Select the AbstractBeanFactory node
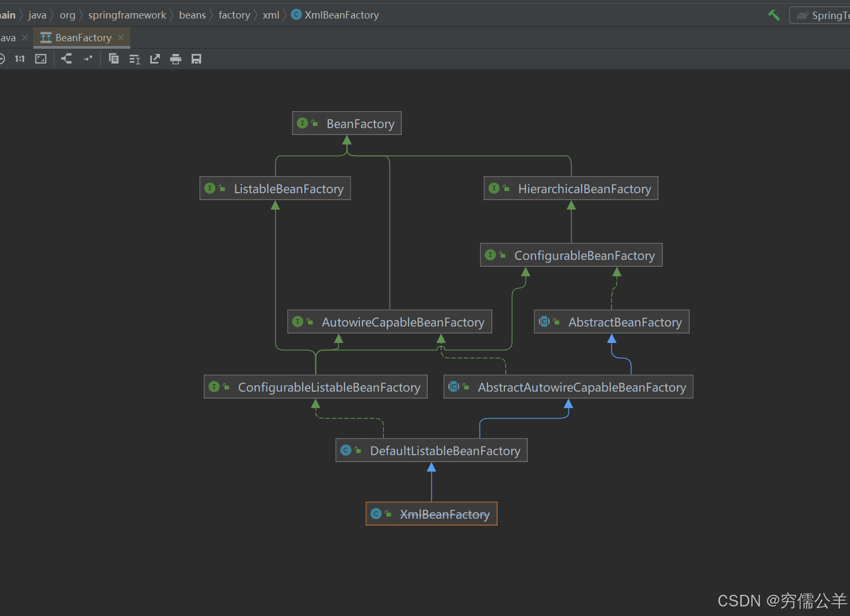 coord(612,322)
